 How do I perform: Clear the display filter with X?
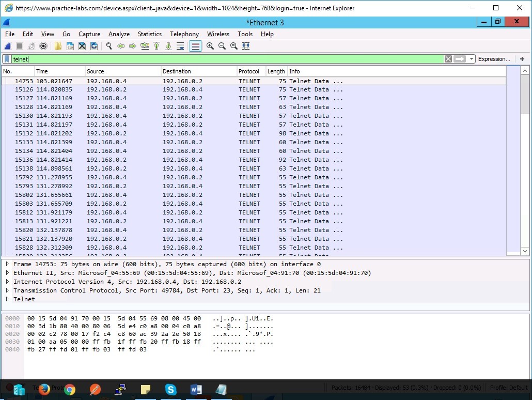coord(448,59)
